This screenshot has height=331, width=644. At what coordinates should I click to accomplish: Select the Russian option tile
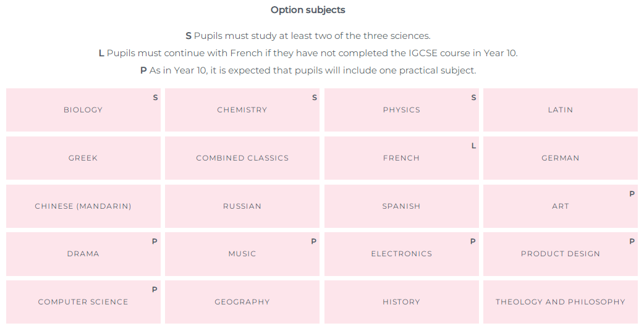pos(242,206)
